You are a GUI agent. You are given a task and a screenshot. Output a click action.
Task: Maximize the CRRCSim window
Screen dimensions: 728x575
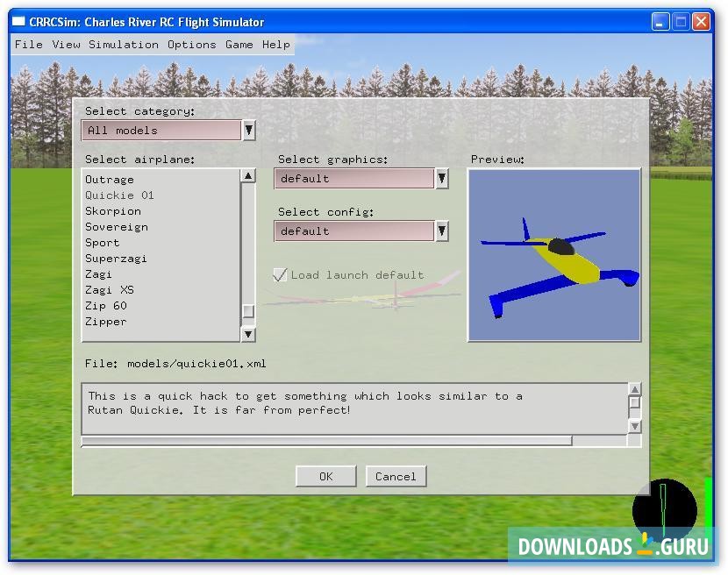point(681,22)
